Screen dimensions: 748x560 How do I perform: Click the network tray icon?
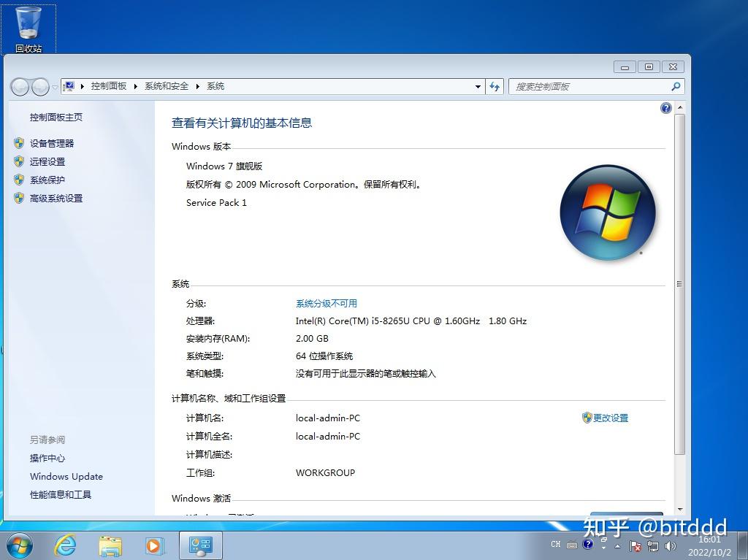(x=653, y=546)
